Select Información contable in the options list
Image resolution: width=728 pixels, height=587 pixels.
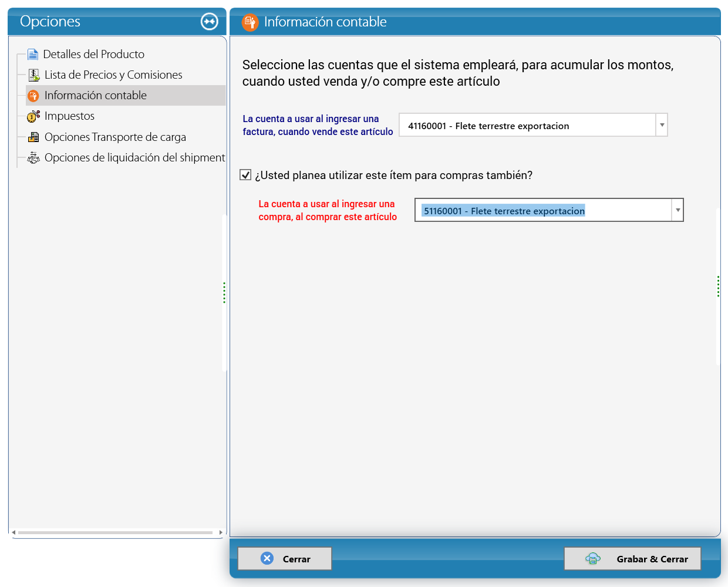tap(126, 96)
